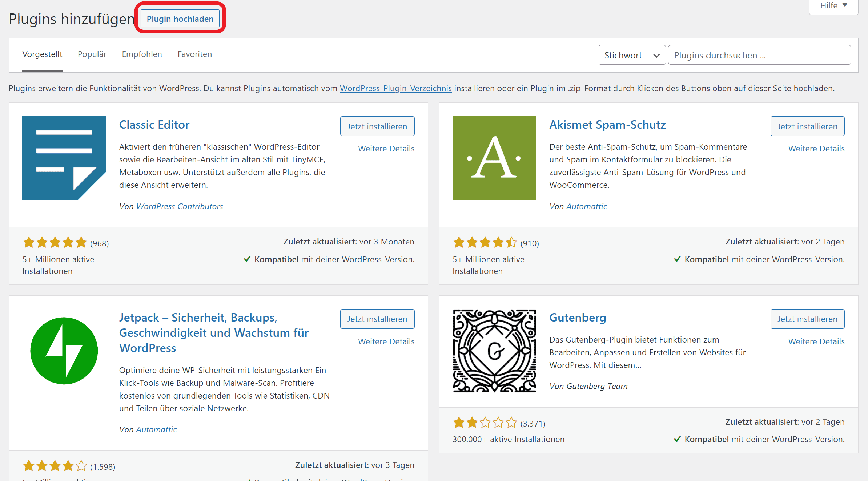The image size is (868, 481).
Task: Click "Zuletzt aktualisiert: vor 3 Tagen"
Action: coord(355,465)
